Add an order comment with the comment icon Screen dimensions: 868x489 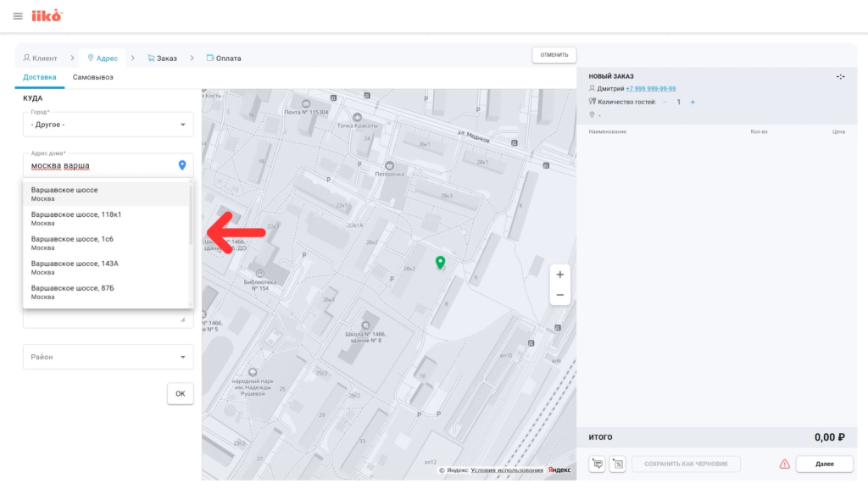coord(598,464)
